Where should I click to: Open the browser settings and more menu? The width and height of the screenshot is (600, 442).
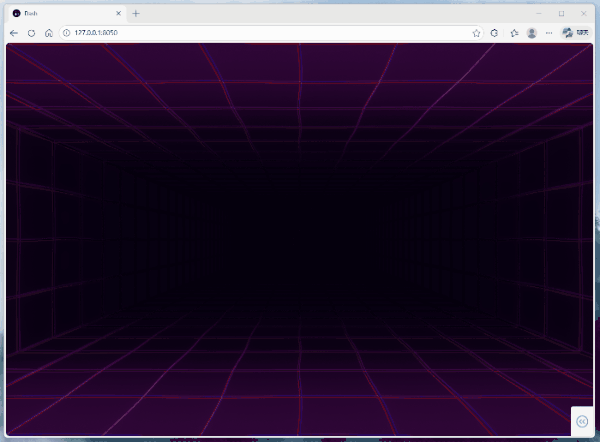tap(549, 33)
